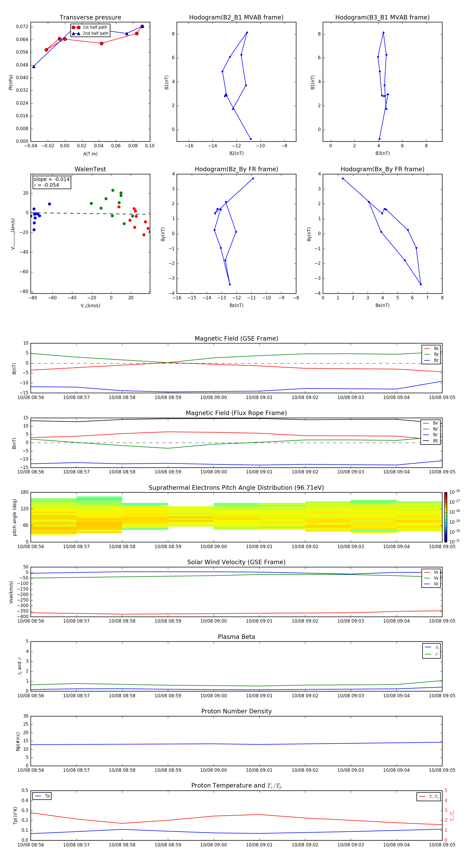
Task: Select the βp entry in Plasma Beta legend
Action: point(431,647)
